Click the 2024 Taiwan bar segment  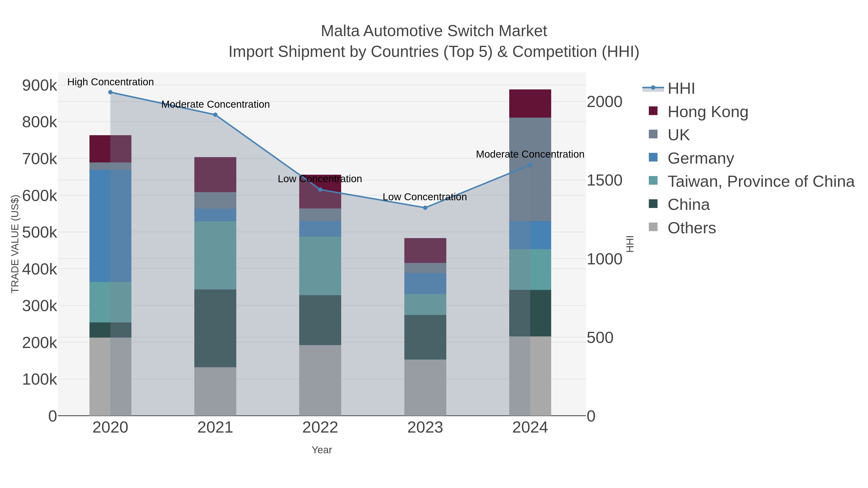coord(530,270)
